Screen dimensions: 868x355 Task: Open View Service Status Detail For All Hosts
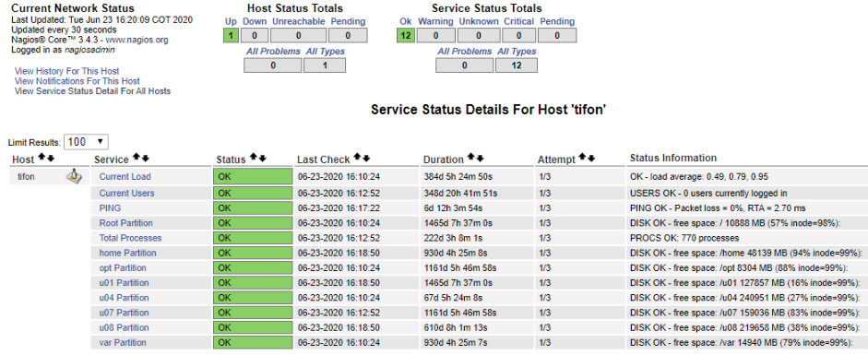pyautogui.click(x=92, y=91)
